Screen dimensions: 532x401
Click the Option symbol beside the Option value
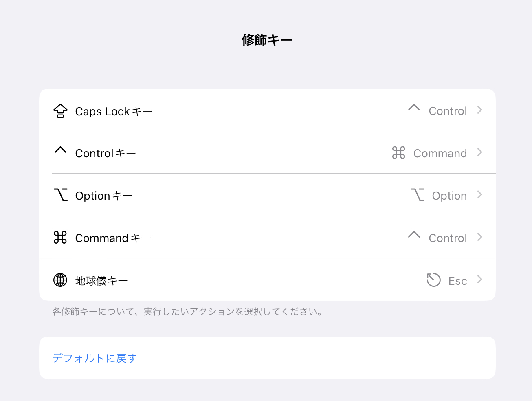coord(417,194)
